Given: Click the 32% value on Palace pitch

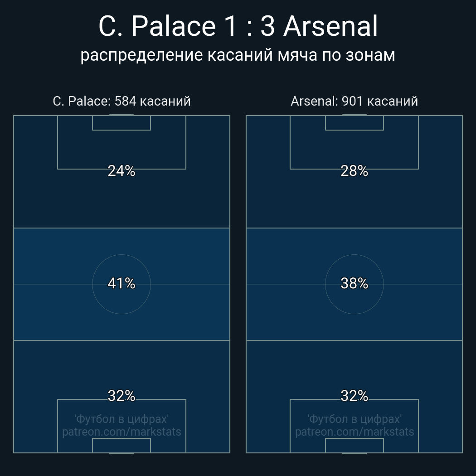Looking at the screenshot, I should [121, 396].
